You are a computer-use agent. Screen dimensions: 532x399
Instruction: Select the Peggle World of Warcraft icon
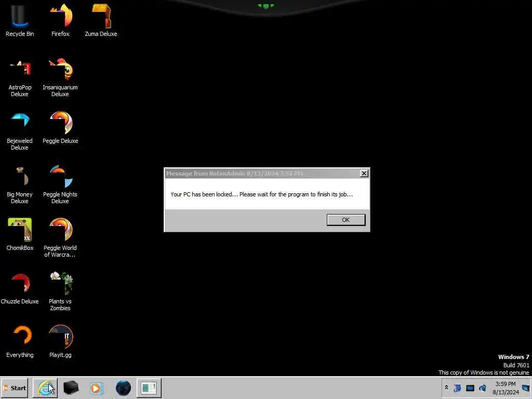(60, 237)
